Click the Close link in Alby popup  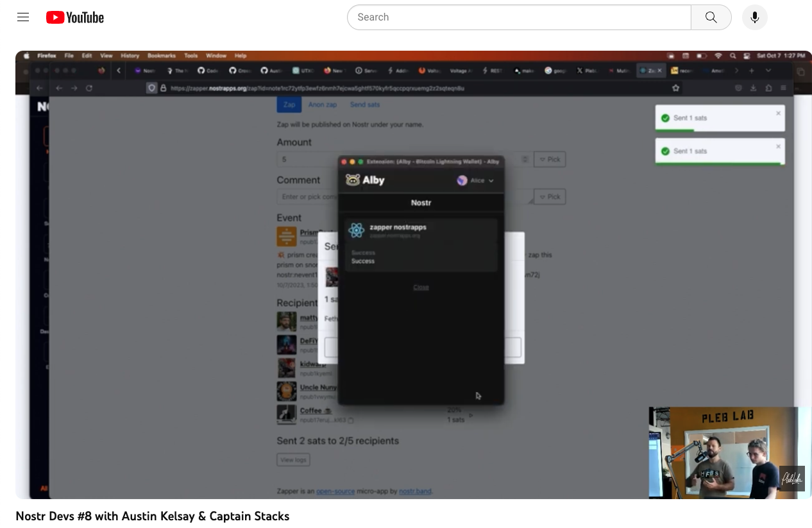tap(421, 287)
